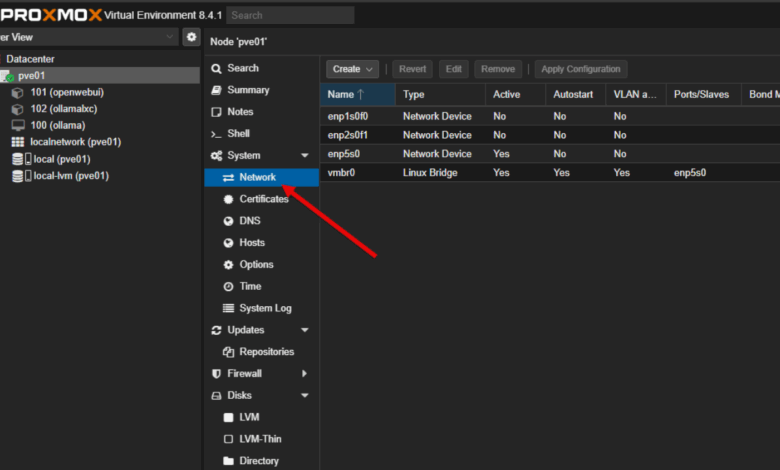Click the Shell prompt icon

click(216, 134)
